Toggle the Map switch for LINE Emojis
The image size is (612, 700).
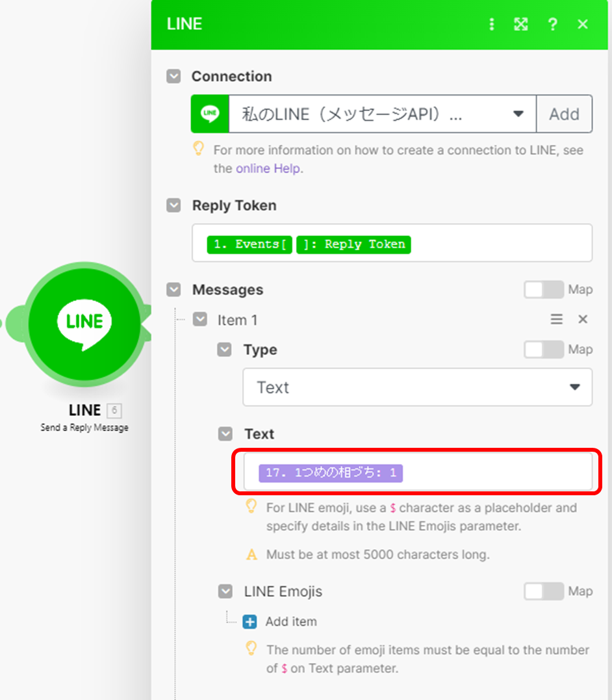point(544,591)
